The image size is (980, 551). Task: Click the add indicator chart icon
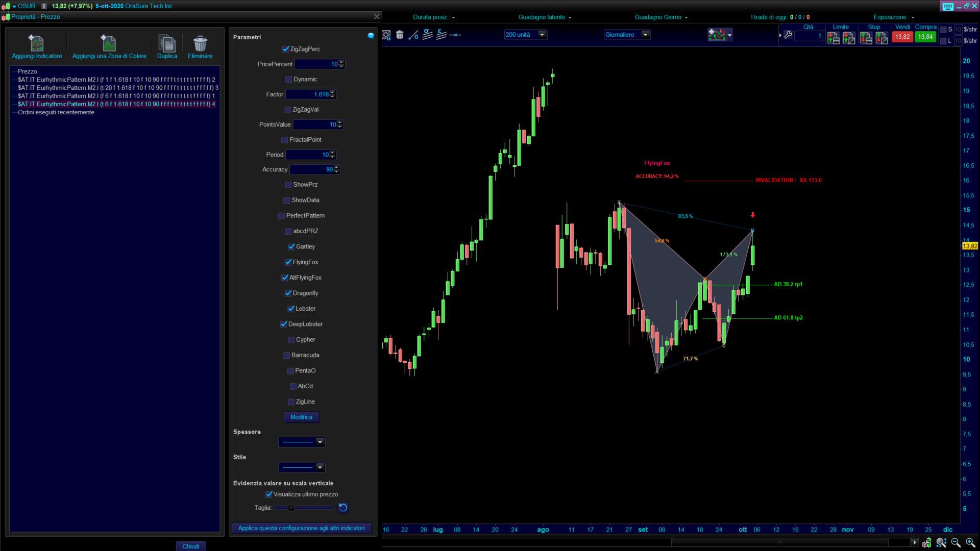(x=717, y=35)
